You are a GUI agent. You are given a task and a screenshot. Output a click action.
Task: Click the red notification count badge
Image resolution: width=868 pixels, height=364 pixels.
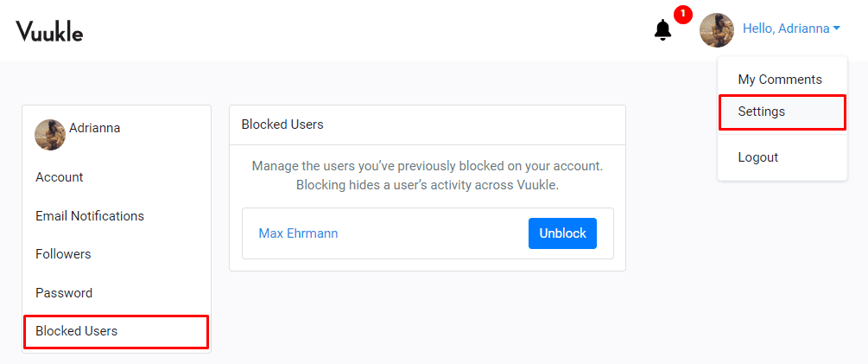coord(683,14)
